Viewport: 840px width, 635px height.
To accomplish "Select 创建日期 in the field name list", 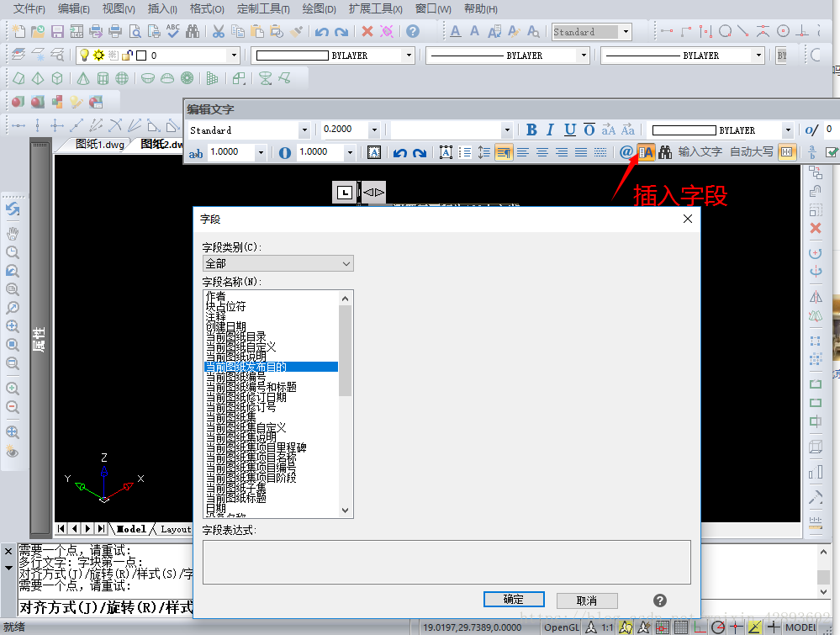I will (x=226, y=326).
